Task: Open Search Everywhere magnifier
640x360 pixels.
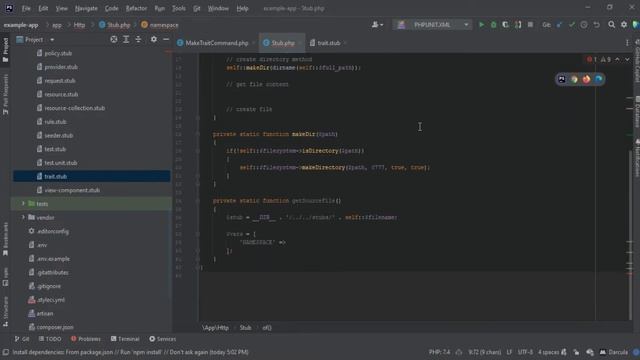Action: [611, 25]
